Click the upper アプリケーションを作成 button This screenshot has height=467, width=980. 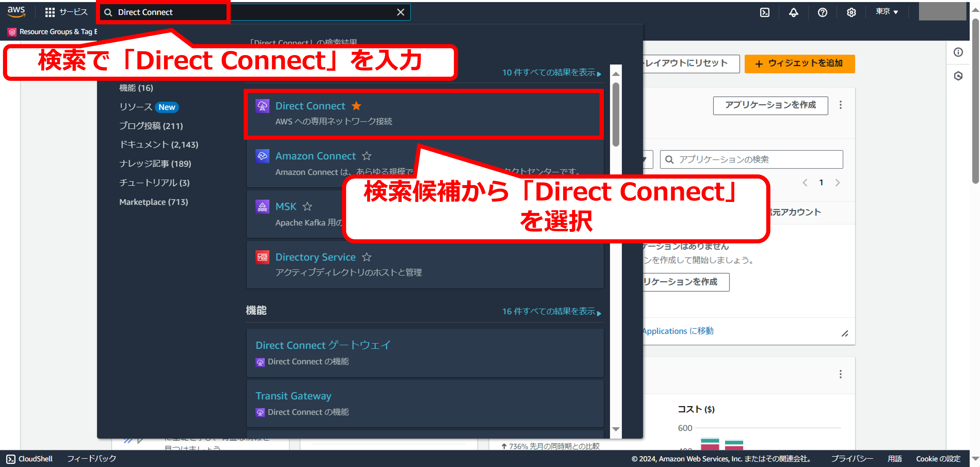click(770, 105)
